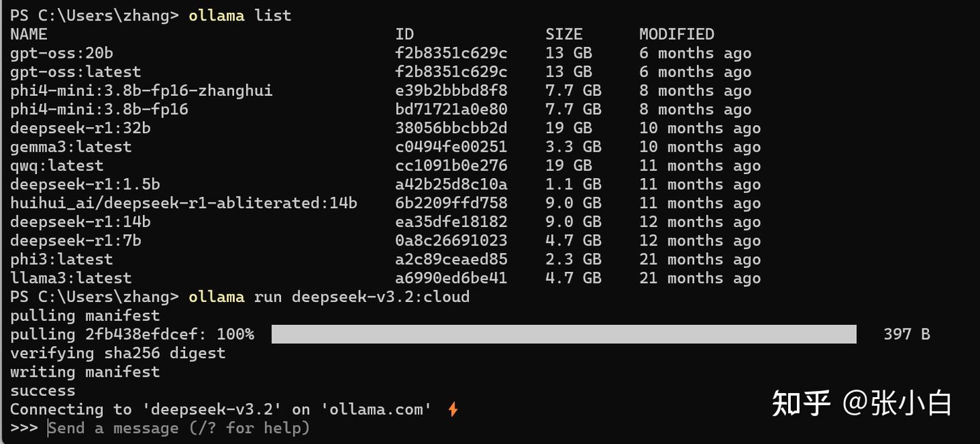Click the lightning bolt icon after 'ollama.com'
980x444 pixels.
coord(453,409)
